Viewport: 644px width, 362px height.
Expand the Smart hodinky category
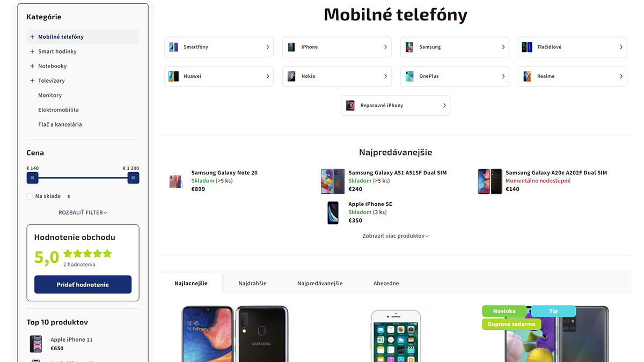32,51
